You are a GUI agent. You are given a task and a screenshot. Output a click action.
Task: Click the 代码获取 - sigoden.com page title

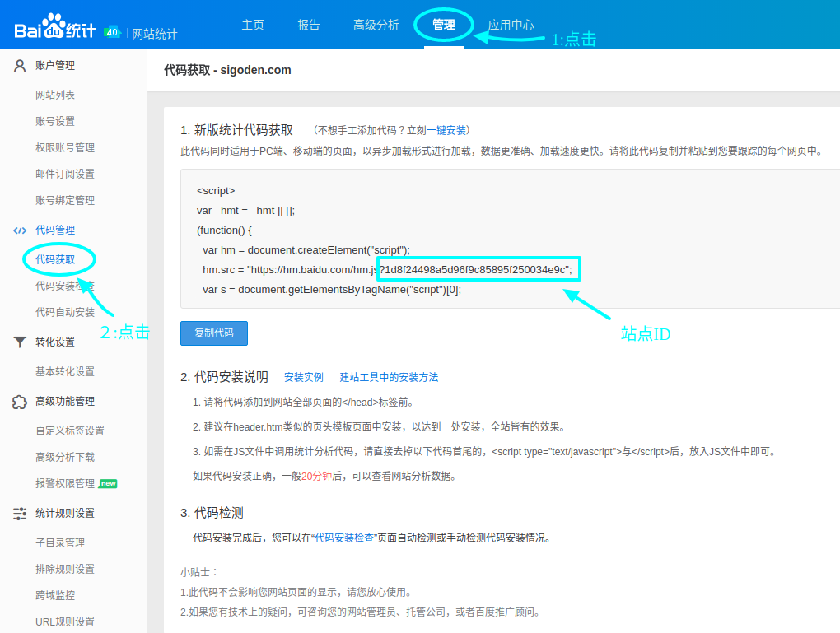(227, 70)
